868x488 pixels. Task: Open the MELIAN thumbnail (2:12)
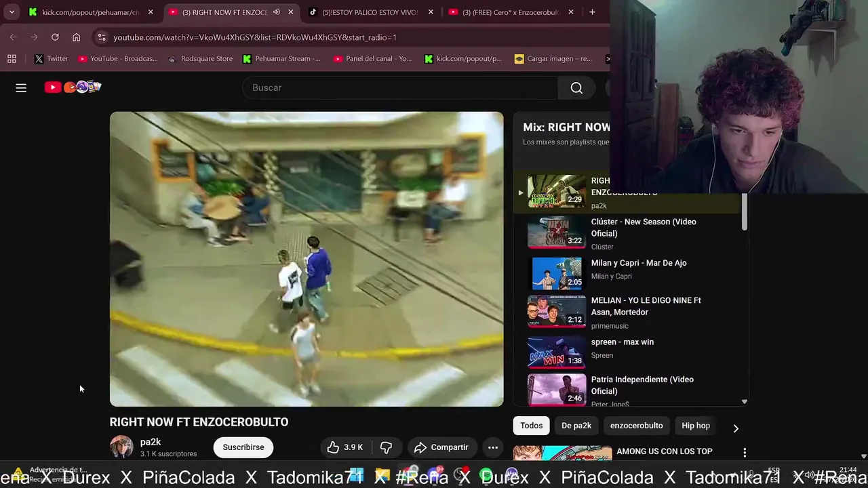tap(557, 311)
